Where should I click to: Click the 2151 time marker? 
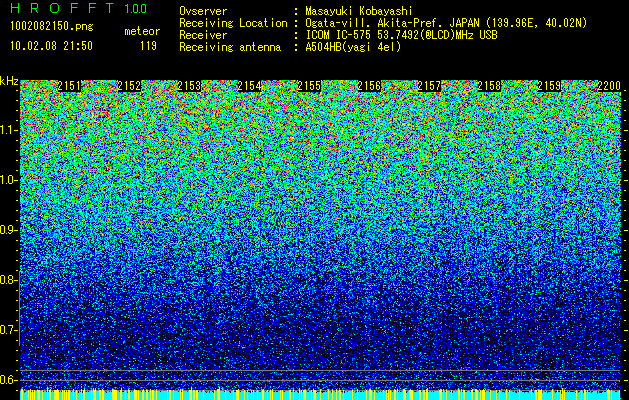[x=69, y=86]
